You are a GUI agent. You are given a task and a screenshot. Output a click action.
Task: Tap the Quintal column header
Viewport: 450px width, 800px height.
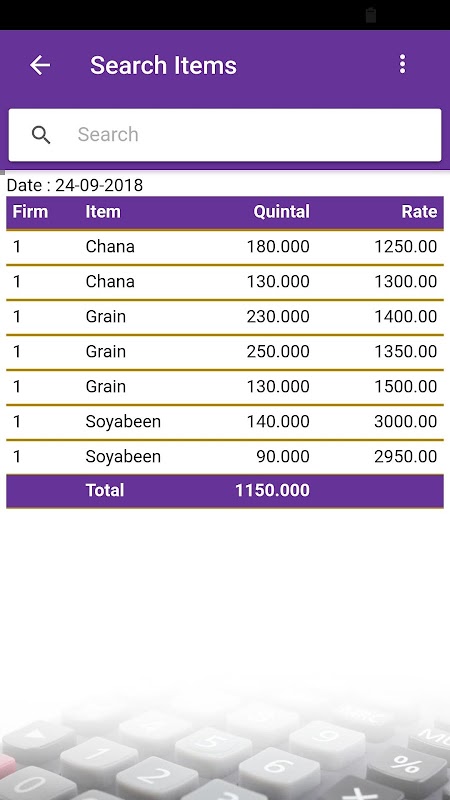(x=282, y=212)
